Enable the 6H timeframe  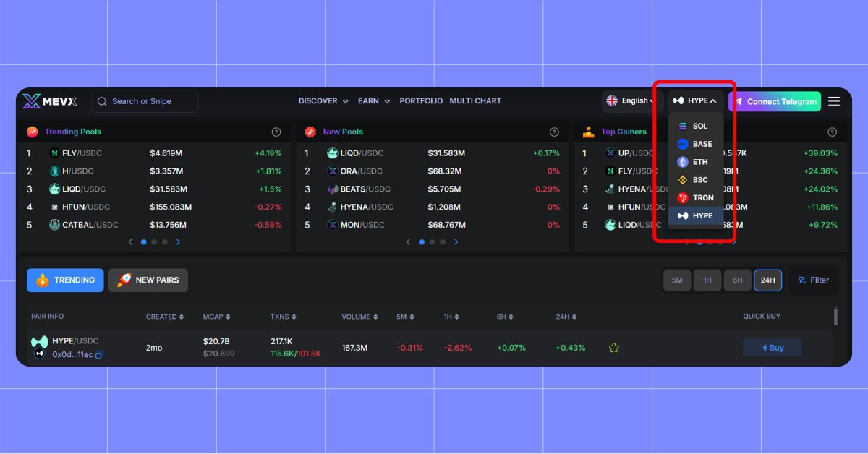pos(737,280)
